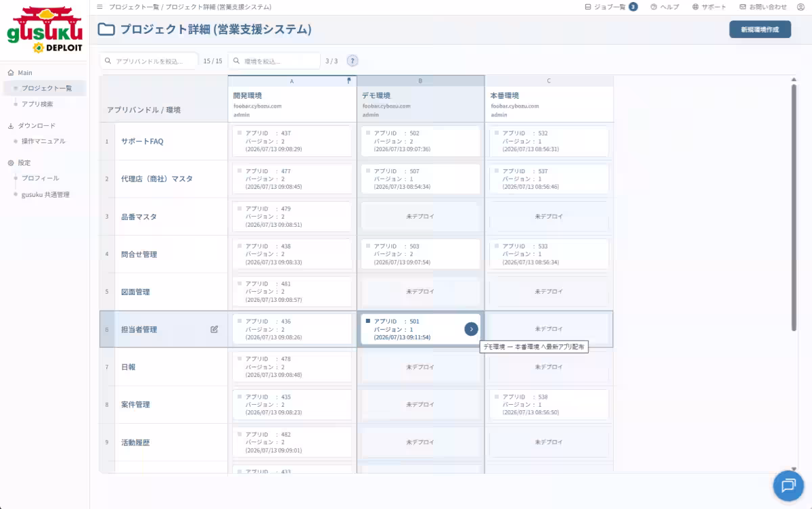Viewport: 812px width, 509px height.
Task: Open the user account icon
Action: (801, 7)
